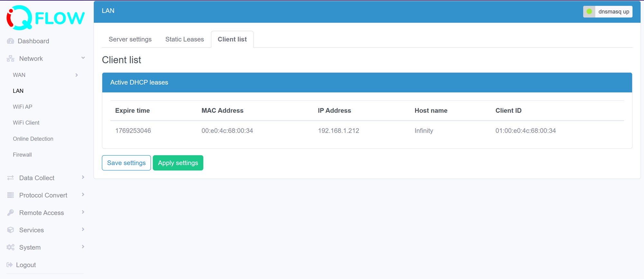Click the Host name column header
This screenshot has width=644, height=279.
[431, 111]
